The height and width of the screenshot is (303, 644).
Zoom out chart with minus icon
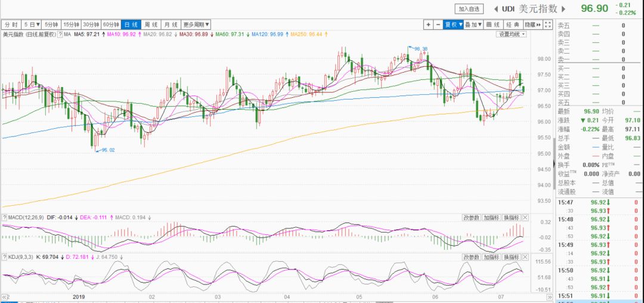[x=438, y=24]
